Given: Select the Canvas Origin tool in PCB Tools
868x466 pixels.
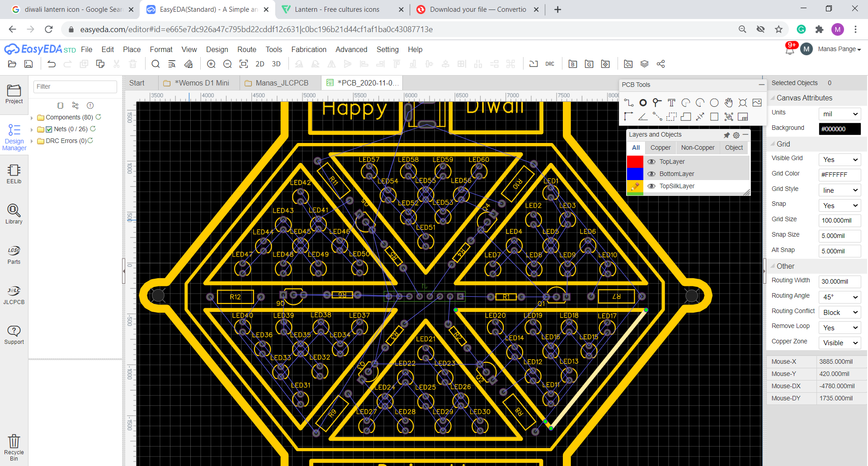Looking at the screenshot, I should pos(628,117).
